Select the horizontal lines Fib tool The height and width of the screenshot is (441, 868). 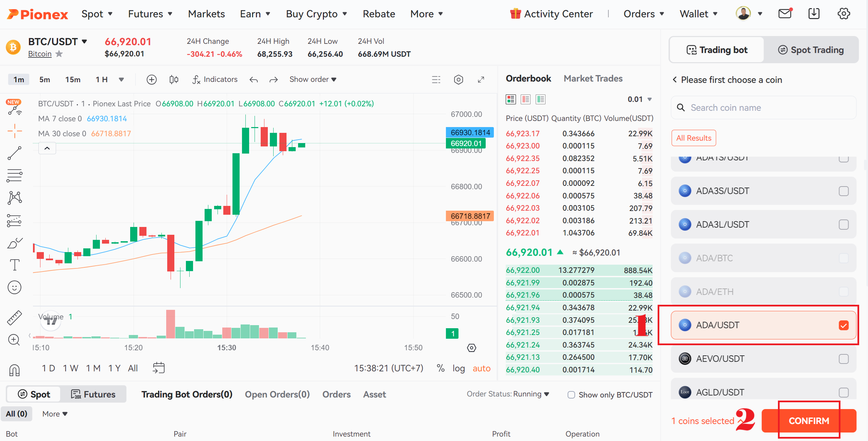point(15,176)
